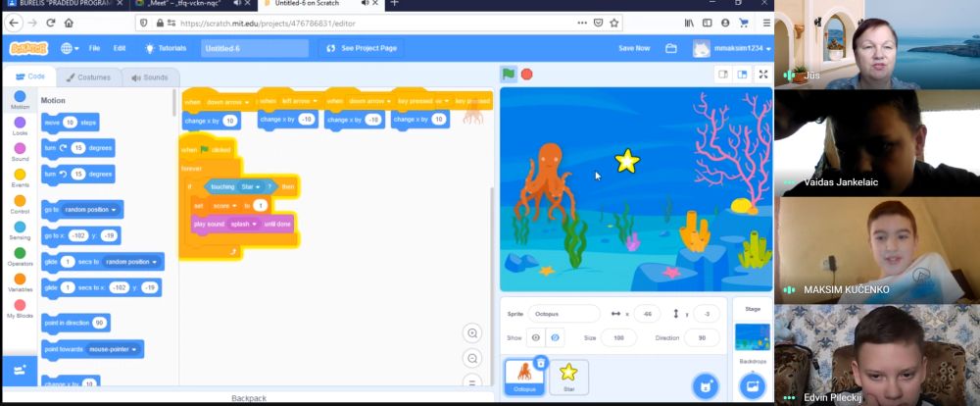Select the Variables block category
This screenshot has height=406, width=980.
click(x=20, y=282)
